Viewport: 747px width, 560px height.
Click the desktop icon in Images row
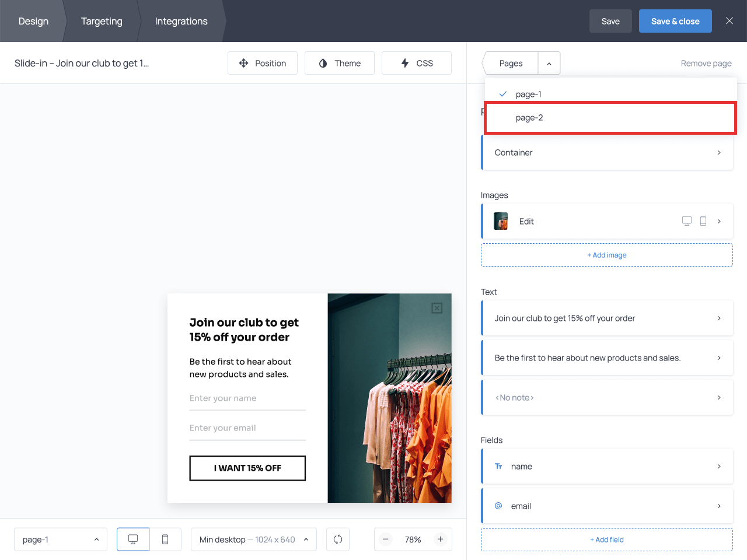[x=687, y=221]
